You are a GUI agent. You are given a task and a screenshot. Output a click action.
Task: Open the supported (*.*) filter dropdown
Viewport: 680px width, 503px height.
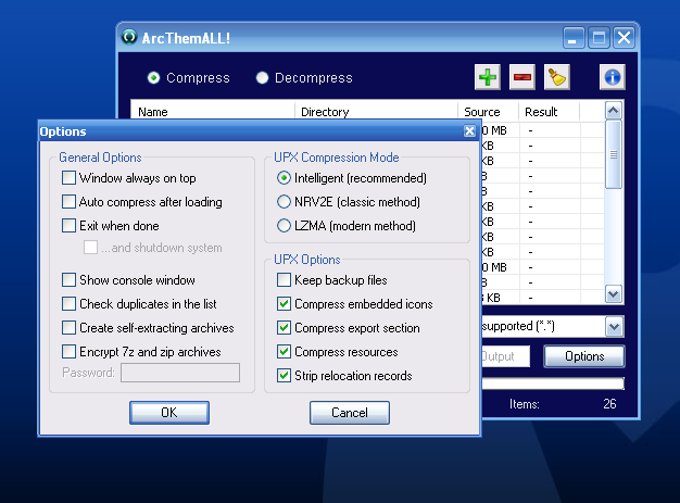(x=614, y=327)
